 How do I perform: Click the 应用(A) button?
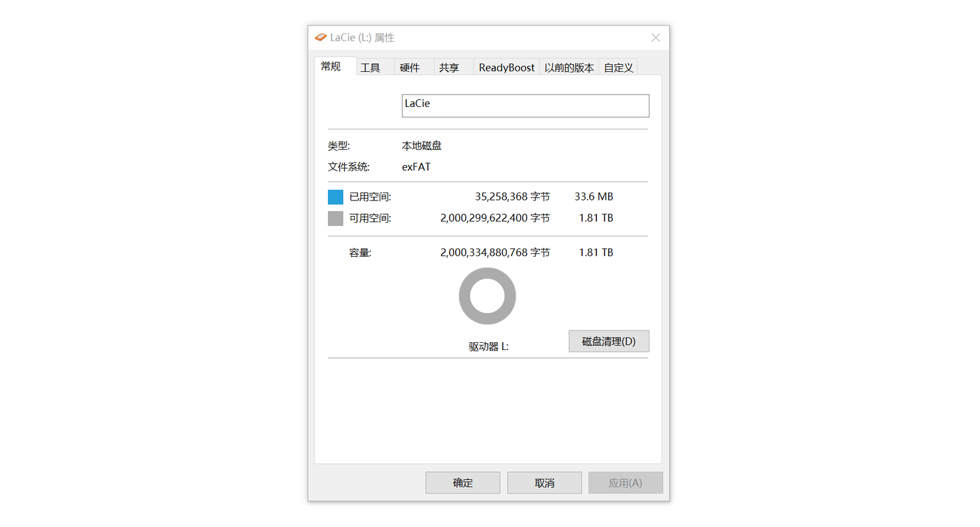point(625,483)
